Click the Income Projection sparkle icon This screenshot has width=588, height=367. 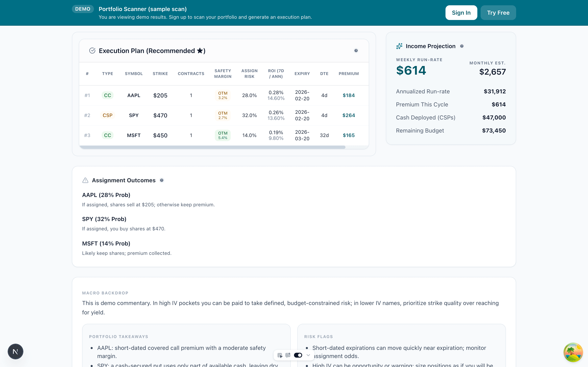point(399,46)
